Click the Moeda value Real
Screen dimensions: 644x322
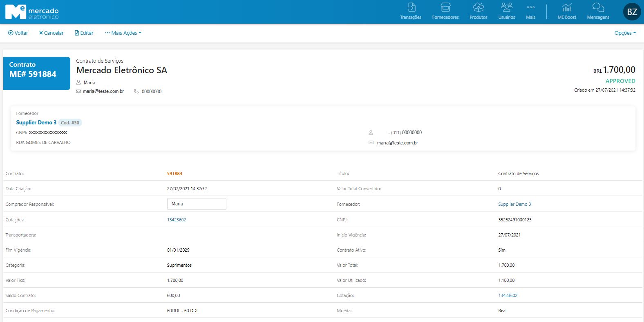coord(502,311)
